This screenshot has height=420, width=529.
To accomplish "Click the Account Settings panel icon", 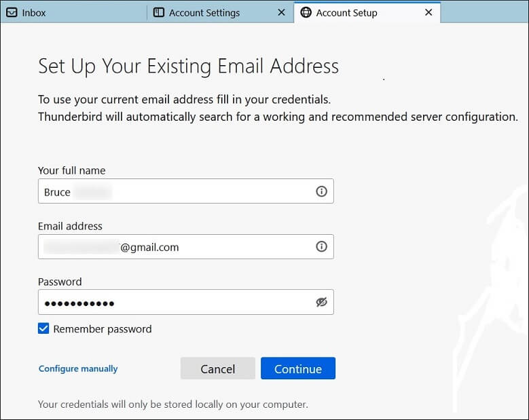I will (x=159, y=12).
